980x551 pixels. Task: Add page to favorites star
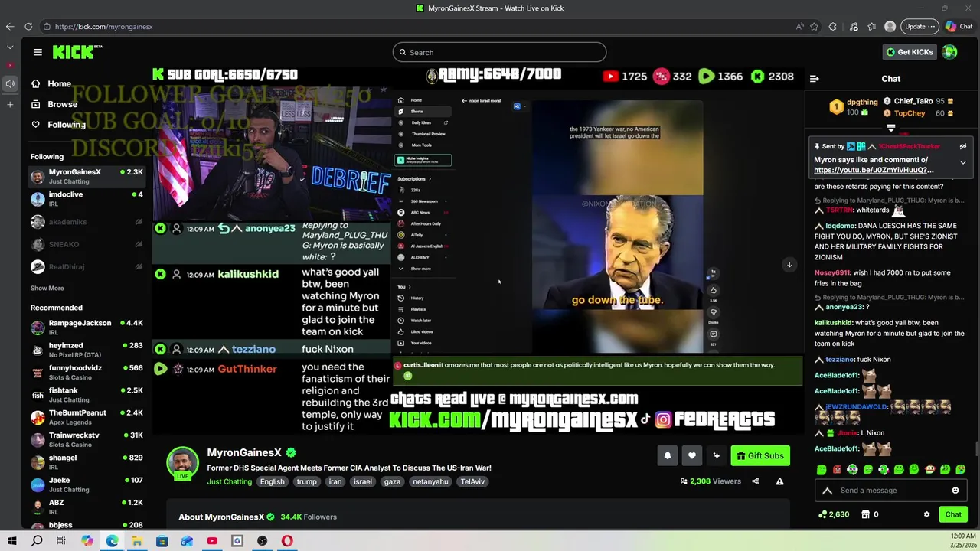tap(815, 26)
